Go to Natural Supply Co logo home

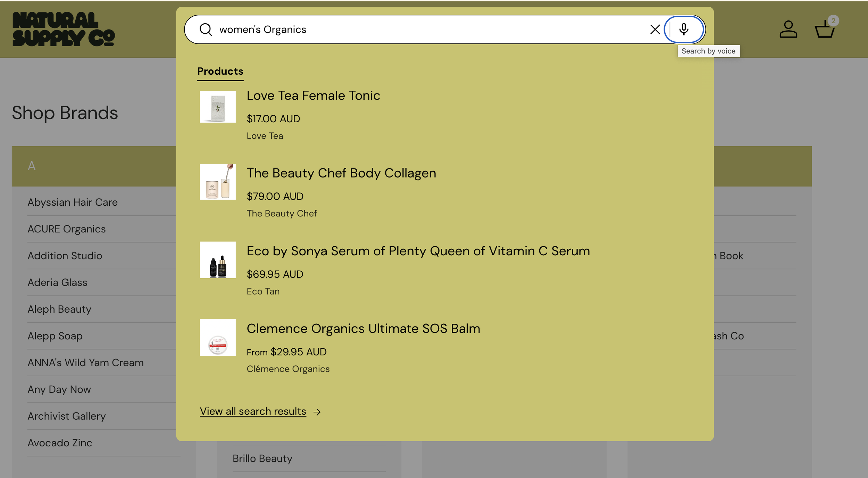(x=64, y=29)
